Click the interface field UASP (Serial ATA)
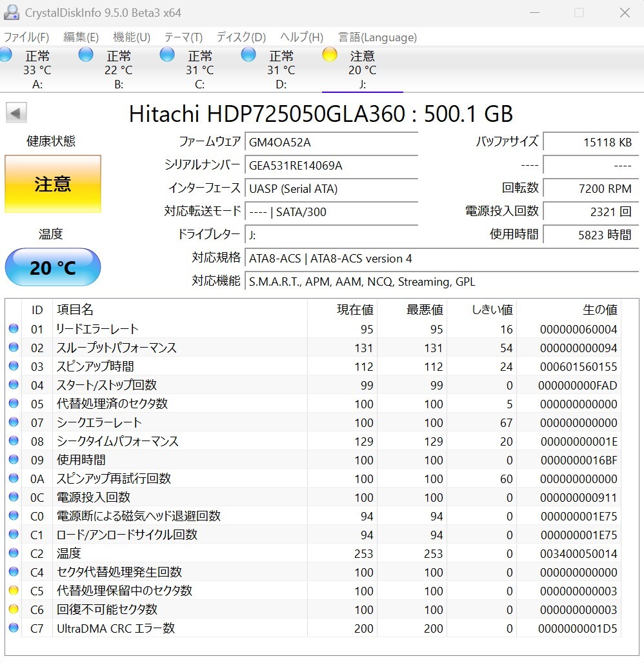This screenshot has height=663, width=644. pyautogui.click(x=331, y=188)
